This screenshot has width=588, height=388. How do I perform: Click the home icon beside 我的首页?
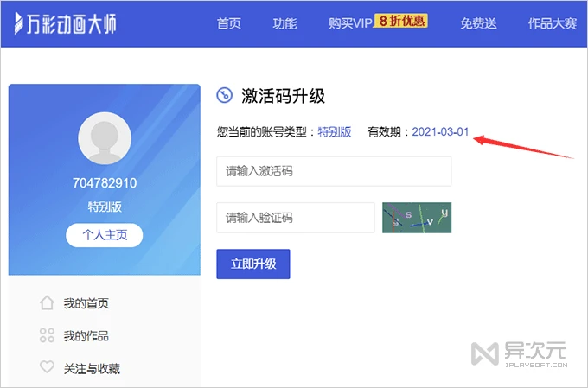click(x=47, y=303)
